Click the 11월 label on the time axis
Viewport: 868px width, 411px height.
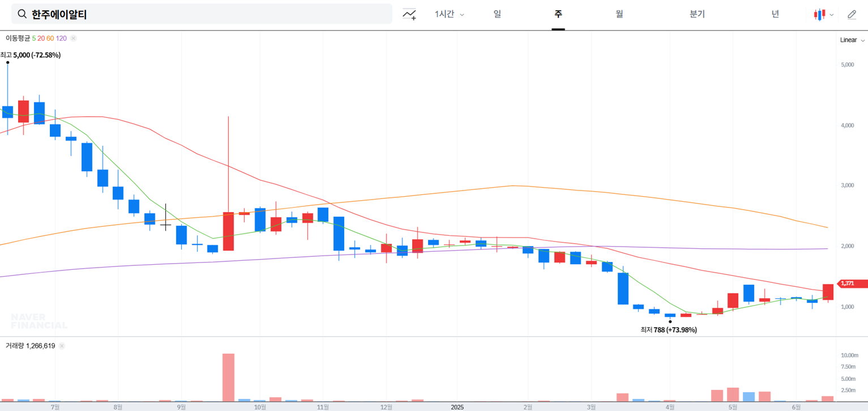coord(323,407)
